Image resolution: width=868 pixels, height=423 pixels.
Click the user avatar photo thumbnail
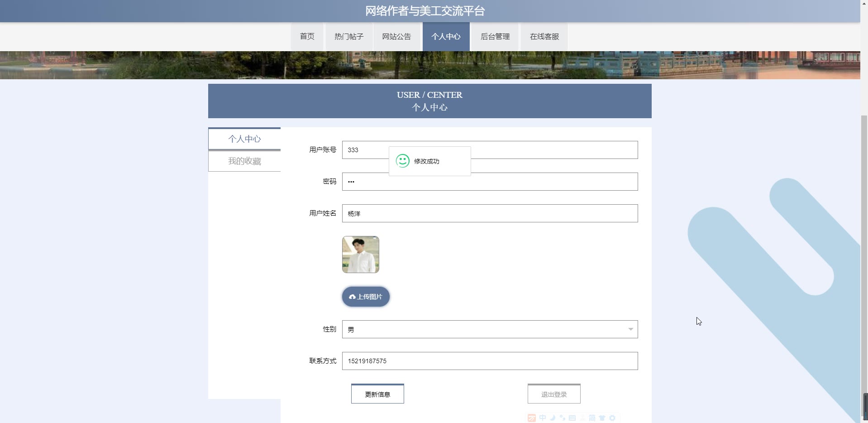(x=361, y=255)
